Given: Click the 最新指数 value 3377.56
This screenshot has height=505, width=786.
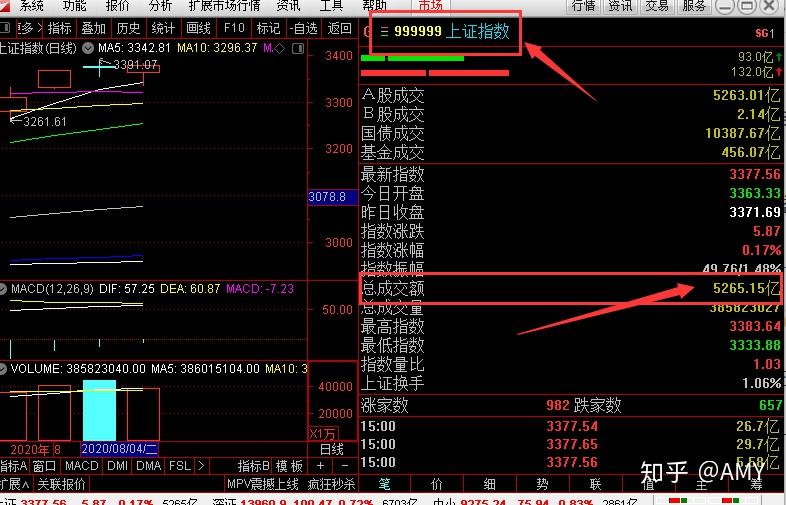Looking at the screenshot, I should 755,174.
